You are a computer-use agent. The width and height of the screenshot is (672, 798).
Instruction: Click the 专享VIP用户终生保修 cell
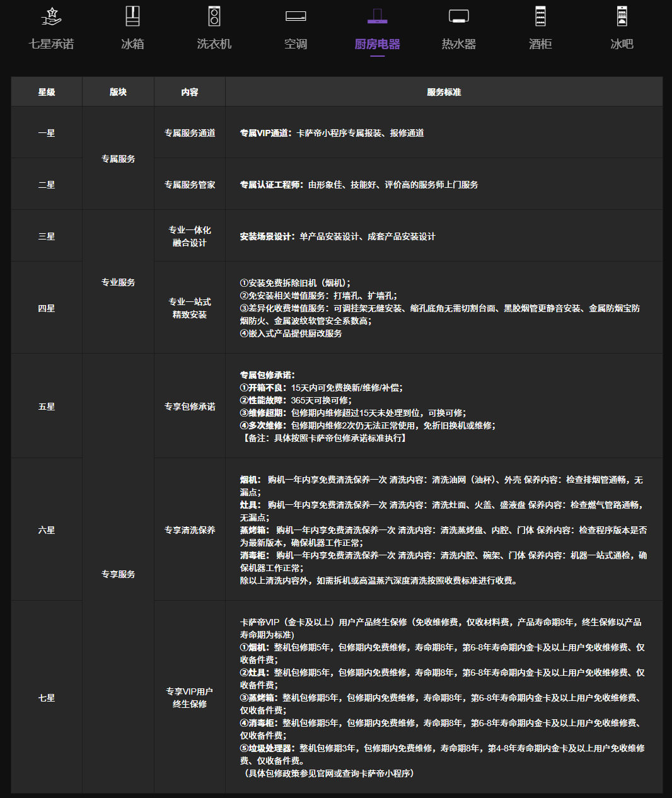(x=190, y=698)
